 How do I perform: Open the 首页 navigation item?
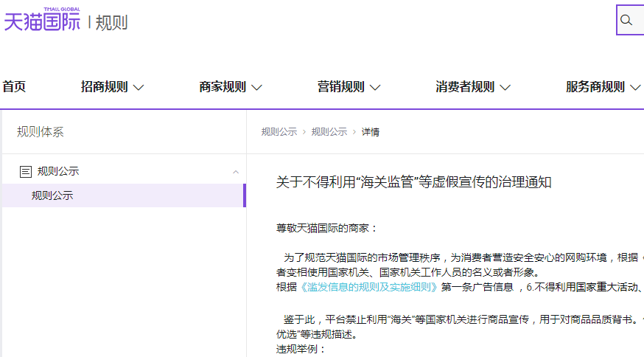click(14, 87)
